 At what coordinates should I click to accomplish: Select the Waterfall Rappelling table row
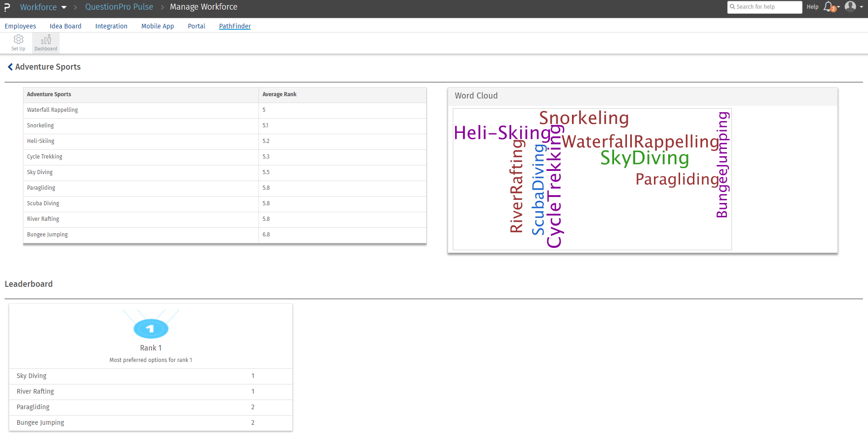pos(225,110)
